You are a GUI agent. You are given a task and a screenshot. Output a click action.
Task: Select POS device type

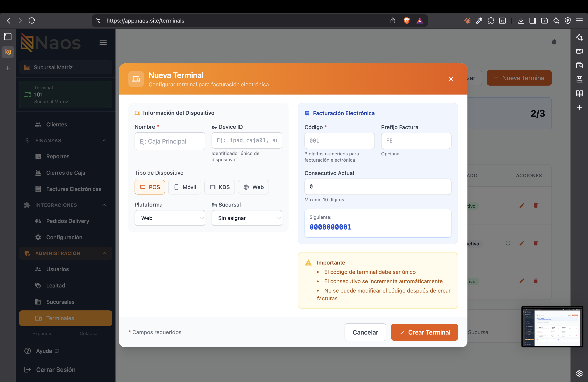tap(150, 187)
